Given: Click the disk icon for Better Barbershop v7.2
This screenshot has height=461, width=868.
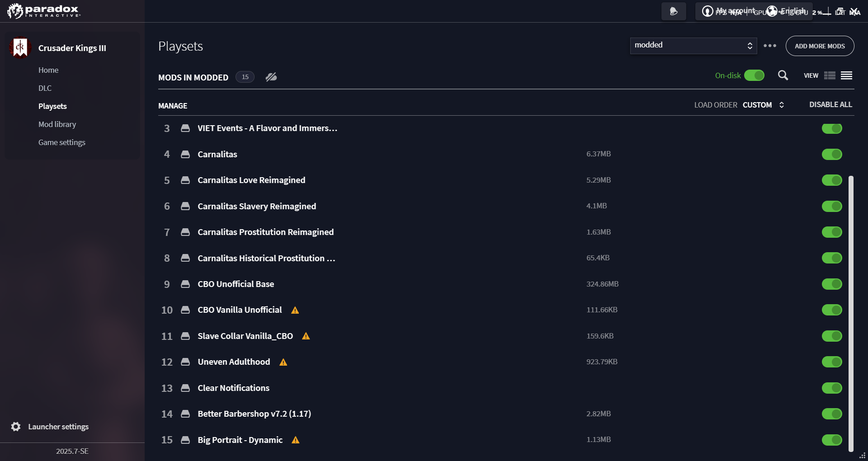Looking at the screenshot, I should point(185,414).
